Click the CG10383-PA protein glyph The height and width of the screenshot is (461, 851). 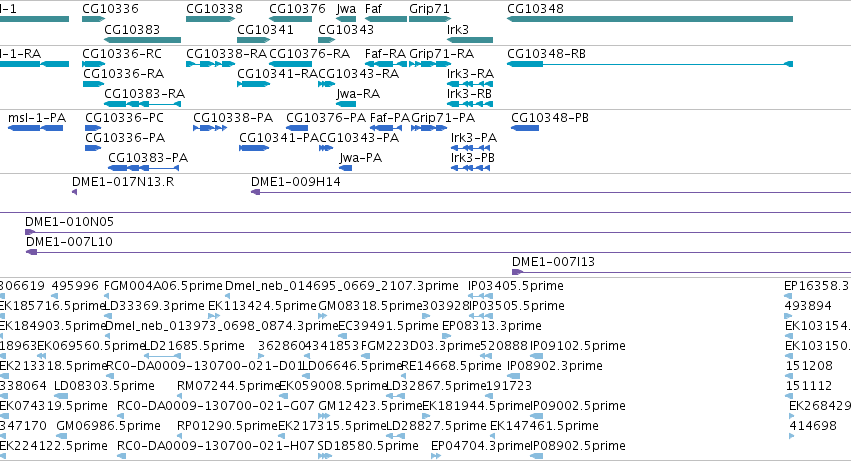pyautogui.click(x=143, y=168)
